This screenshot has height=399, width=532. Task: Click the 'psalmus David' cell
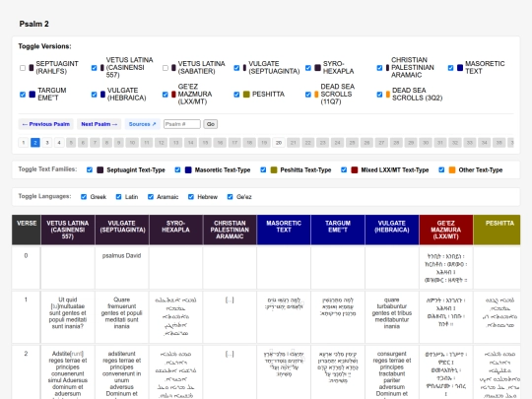click(x=122, y=268)
